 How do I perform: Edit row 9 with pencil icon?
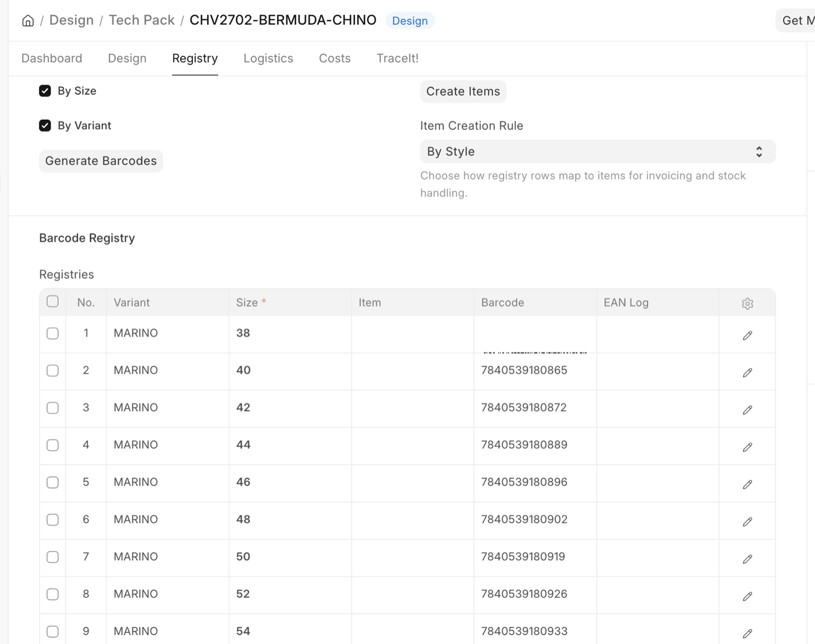[x=747, y=634]
